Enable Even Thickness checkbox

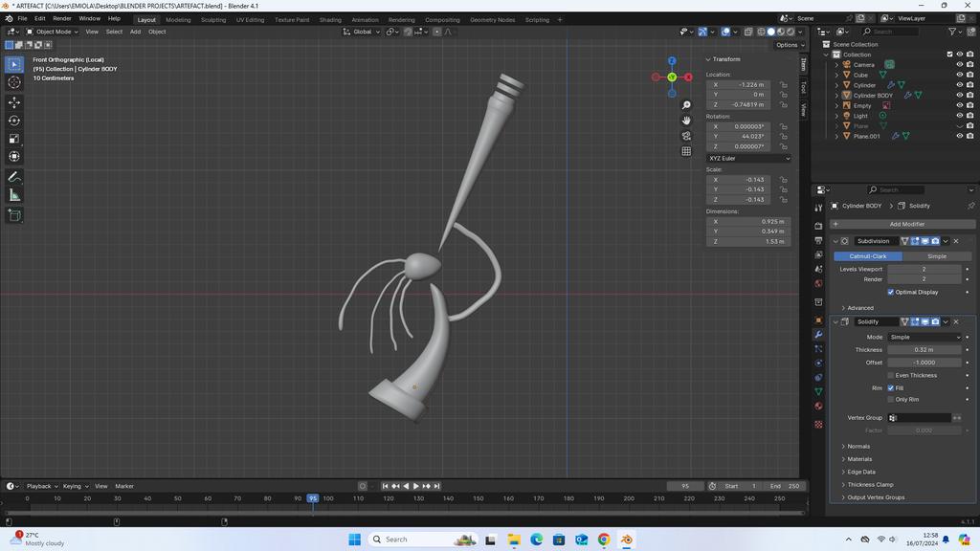[891, 375]
